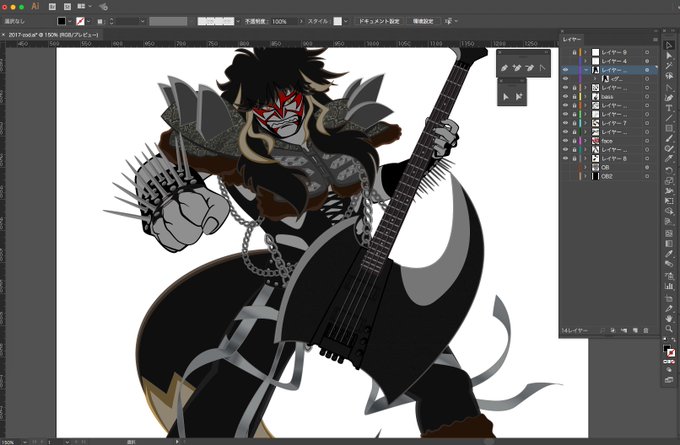The image size is (680, 445).
Task: Open the stroke color dropdown
Action: [88, 21]
